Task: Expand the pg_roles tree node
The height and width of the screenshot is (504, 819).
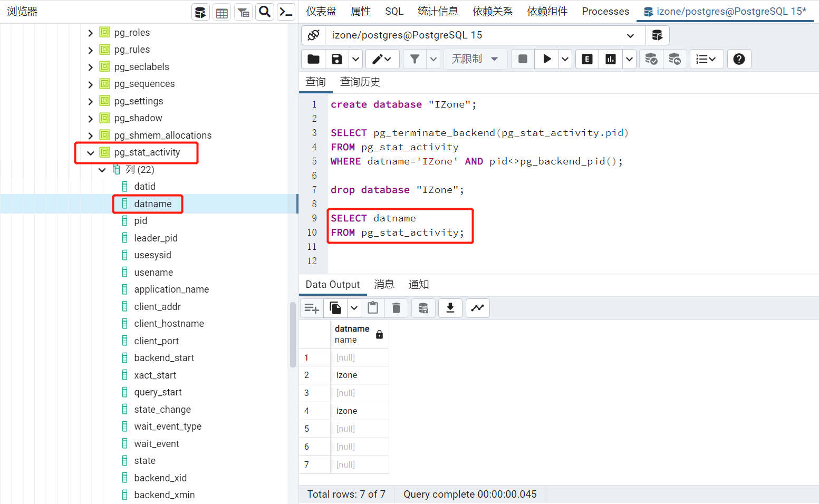Action: tap(91, 33)
